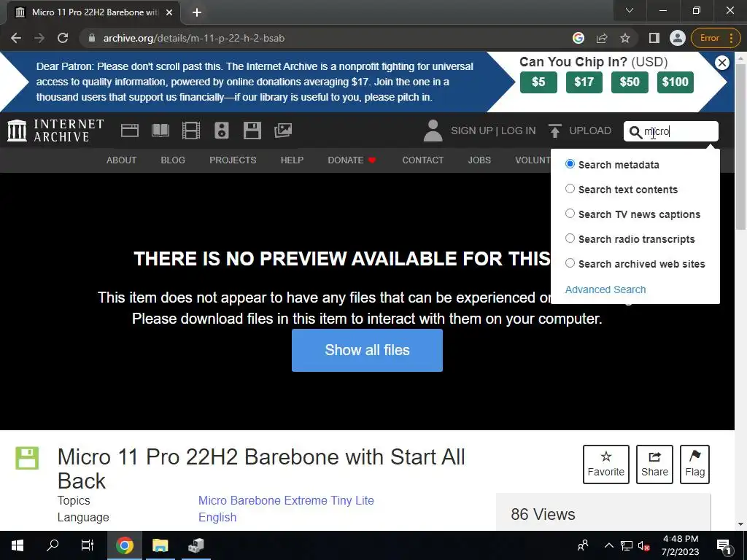The height and width of the screenshot is (560, 747).
Task: View site info via the lock icon
Action: pyautogui.click(x=92, y=38)
